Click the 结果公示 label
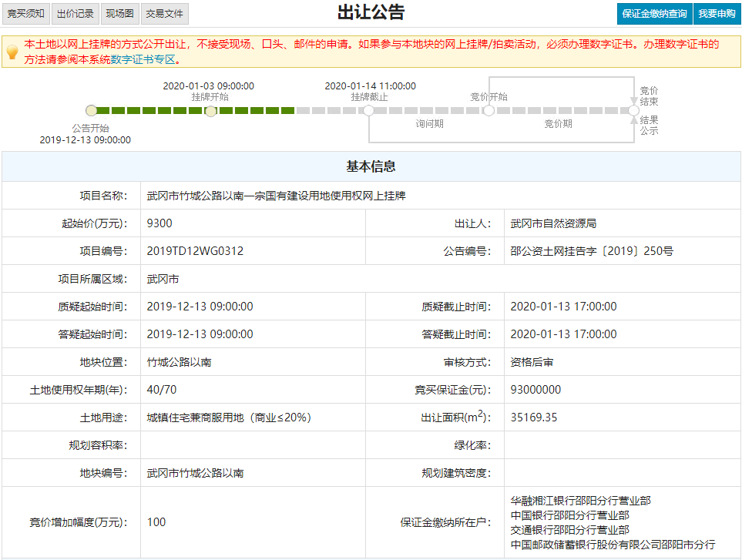The height and width of the screenshot is (560, 742). point(650,126)
